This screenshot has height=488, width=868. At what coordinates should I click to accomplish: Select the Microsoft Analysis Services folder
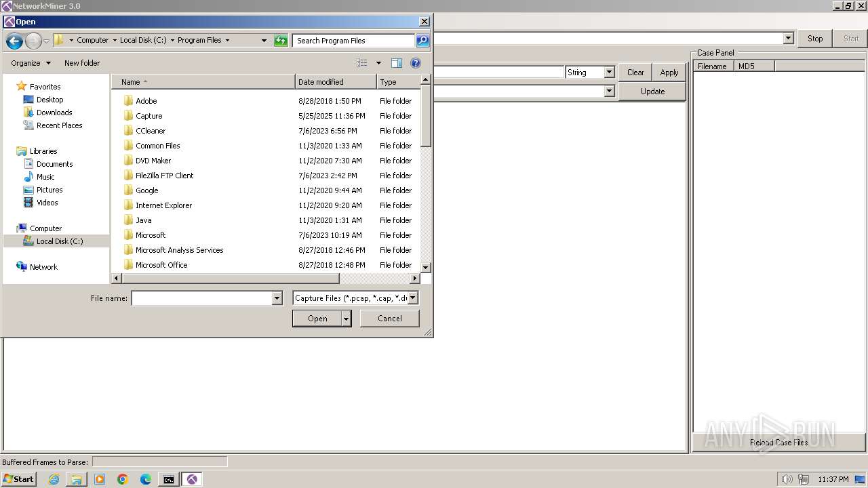[x=179, y=250]
